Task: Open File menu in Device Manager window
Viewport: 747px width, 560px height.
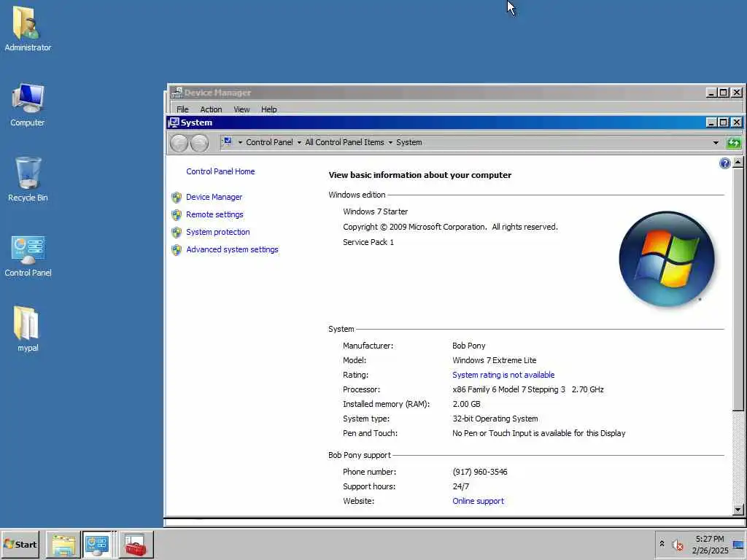Action: tap(182, 109)
